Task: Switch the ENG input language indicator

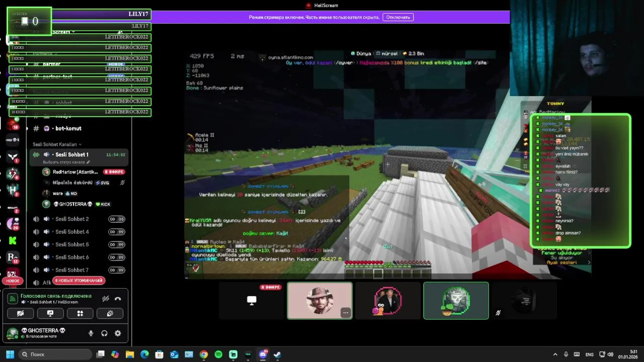Action: tap(590, 354)
